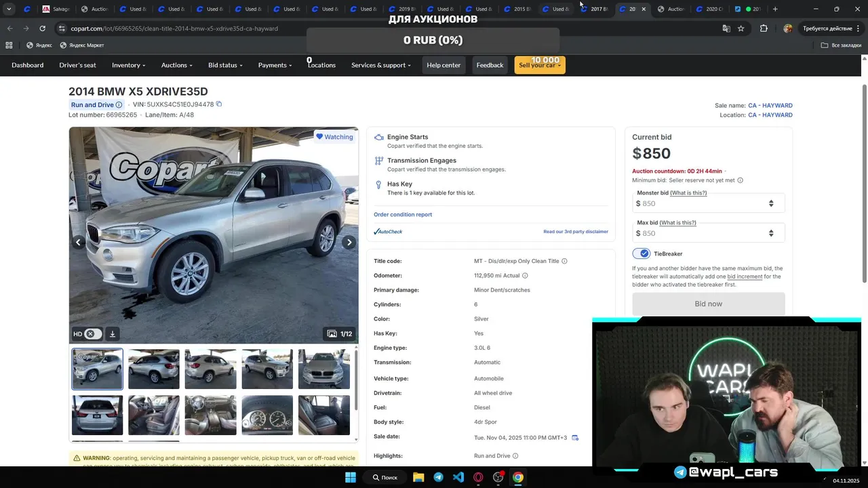
Task: Click the Bid now button
Action: click(x=708, y=304)
